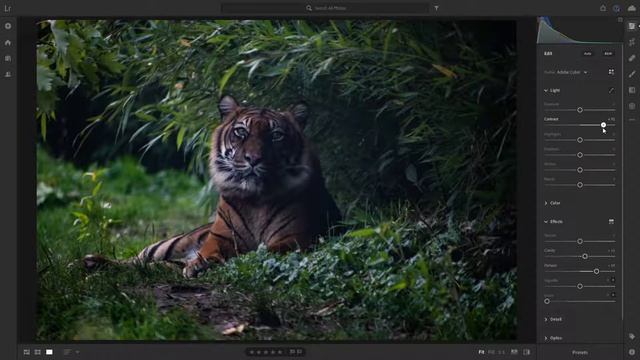The height and width of the screenshot is (360, 640).
Task: Expand the Grain options triangle
Action: (x=613, y=295)
